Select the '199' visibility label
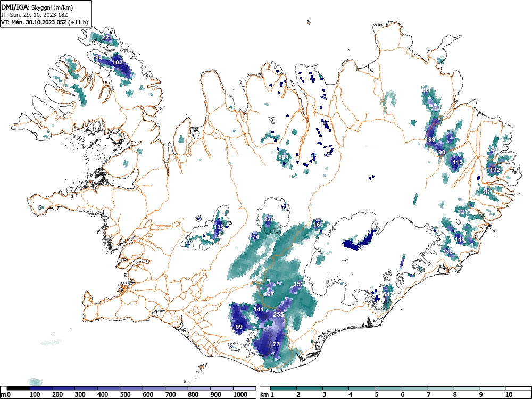Viewport: 532px width, 399px height. click(430, 139)
